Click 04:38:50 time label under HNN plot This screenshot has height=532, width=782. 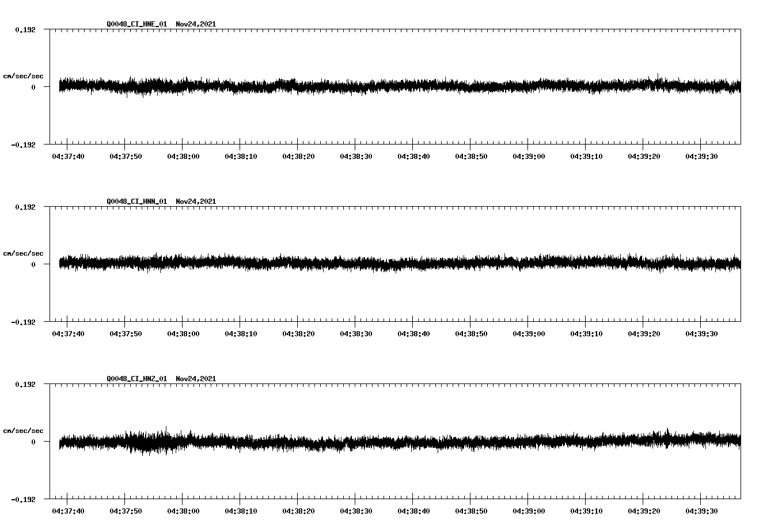(471, 333)
